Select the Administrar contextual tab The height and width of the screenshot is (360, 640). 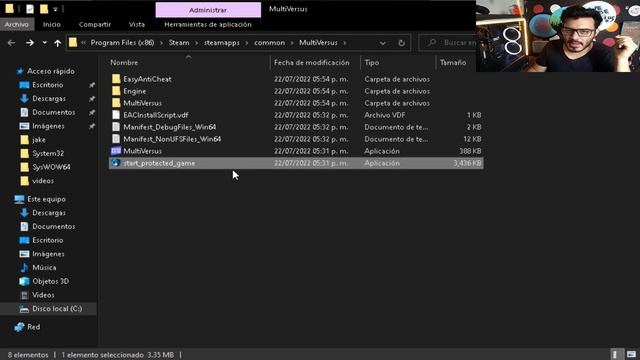point(208,10)
